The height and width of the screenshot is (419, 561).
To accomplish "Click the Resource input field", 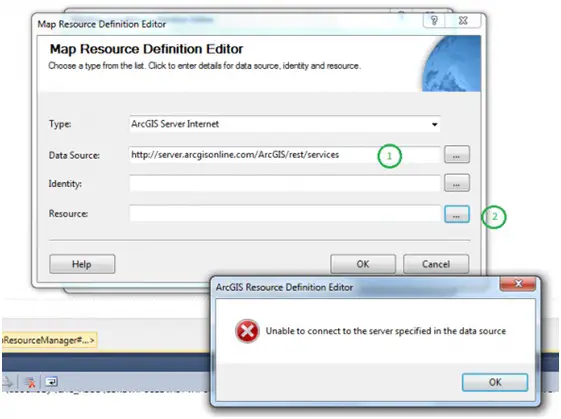I will tap(285, 214).
